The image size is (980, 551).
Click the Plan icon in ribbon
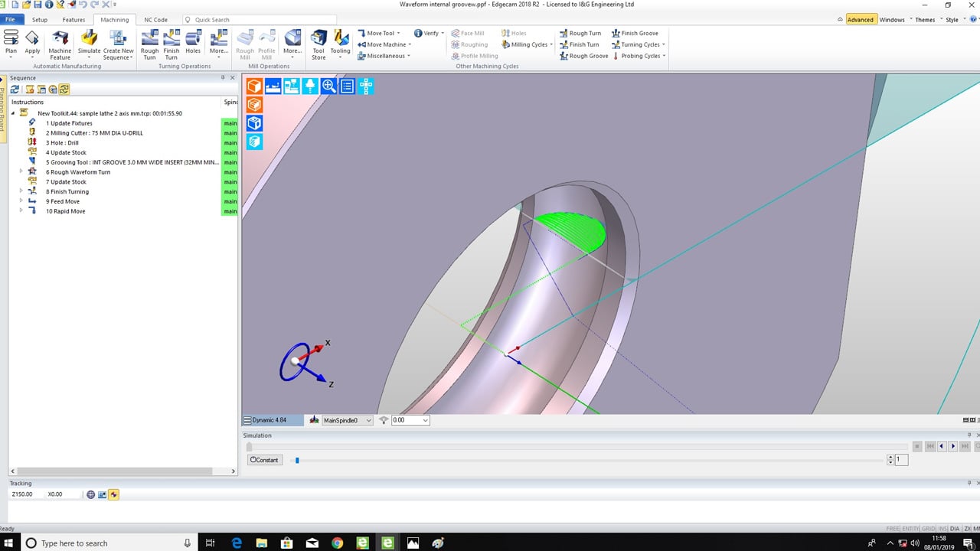[11, 42]
